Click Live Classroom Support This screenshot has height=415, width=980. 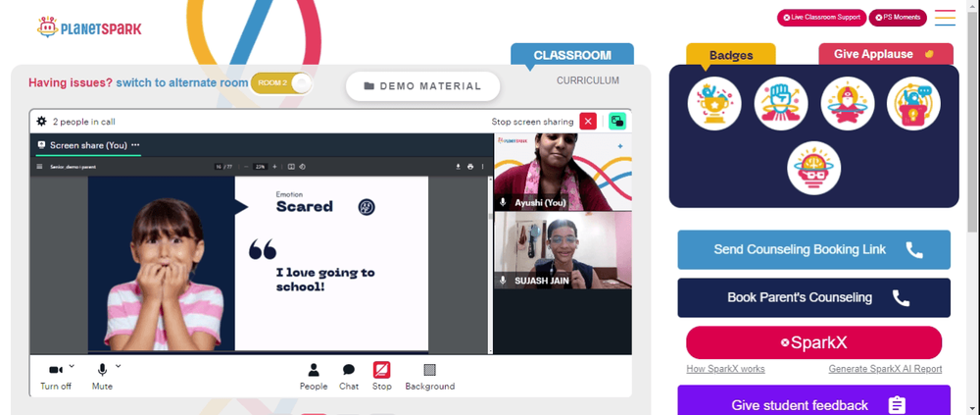(821, 18)
